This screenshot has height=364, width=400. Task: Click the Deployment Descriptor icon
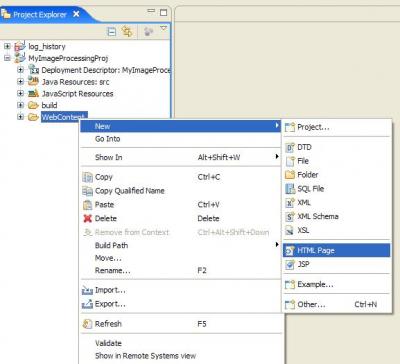(x=33, y=69)
